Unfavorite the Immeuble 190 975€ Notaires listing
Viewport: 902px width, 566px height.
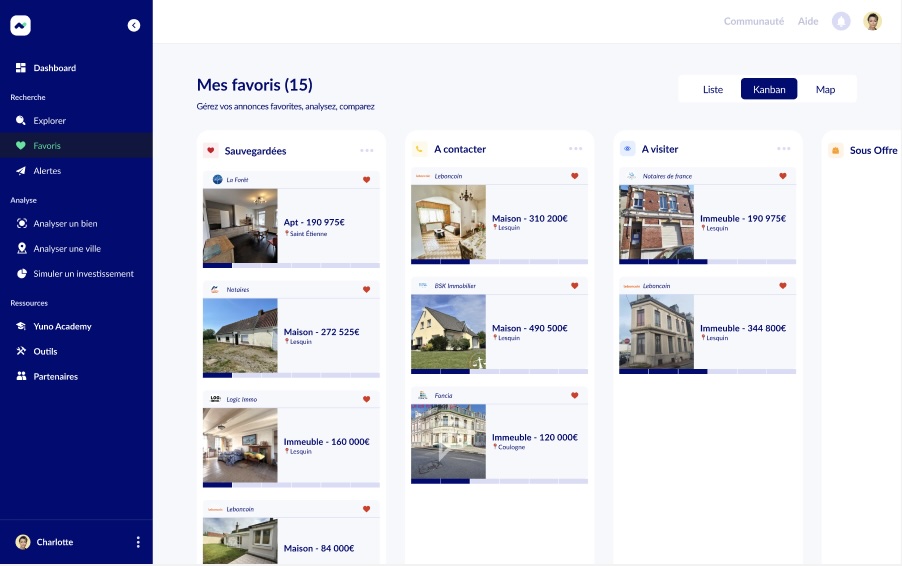[x=783, y=176]
